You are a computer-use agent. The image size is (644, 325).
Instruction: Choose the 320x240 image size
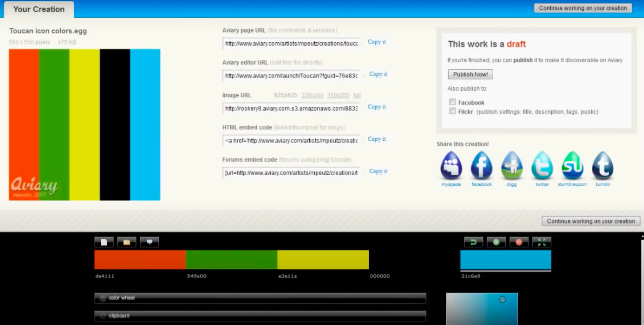click(312, 95)
